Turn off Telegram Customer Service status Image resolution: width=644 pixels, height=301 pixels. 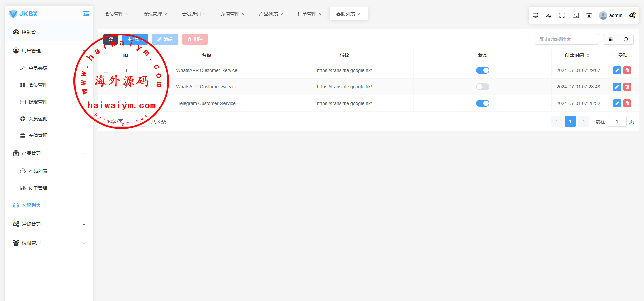point(483,103)
